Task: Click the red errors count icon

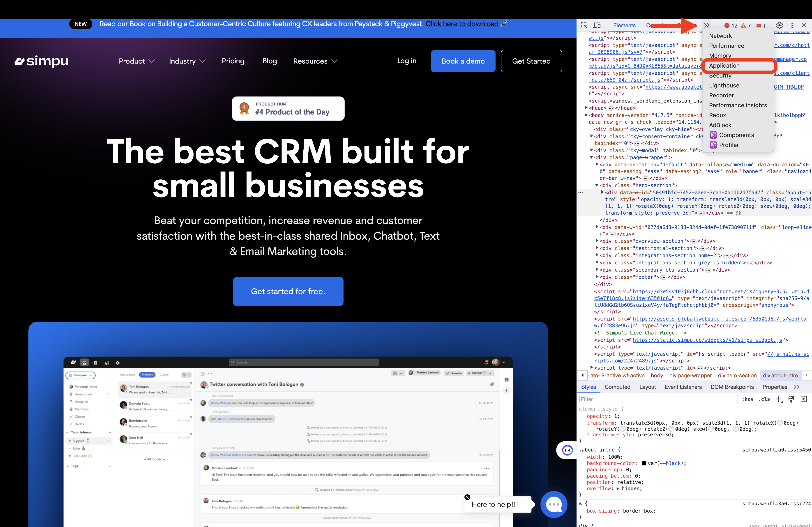Action: click(727, 25)
